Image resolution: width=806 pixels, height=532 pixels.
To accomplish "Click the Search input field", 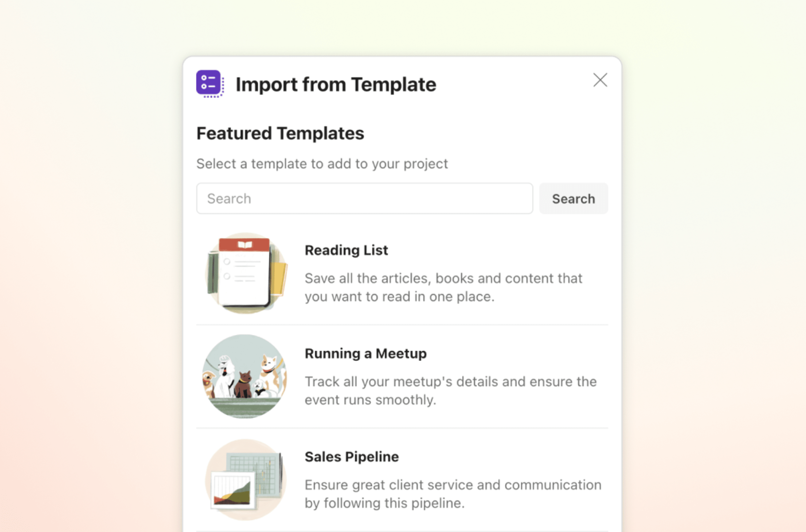I will click(x=365, y=198).
